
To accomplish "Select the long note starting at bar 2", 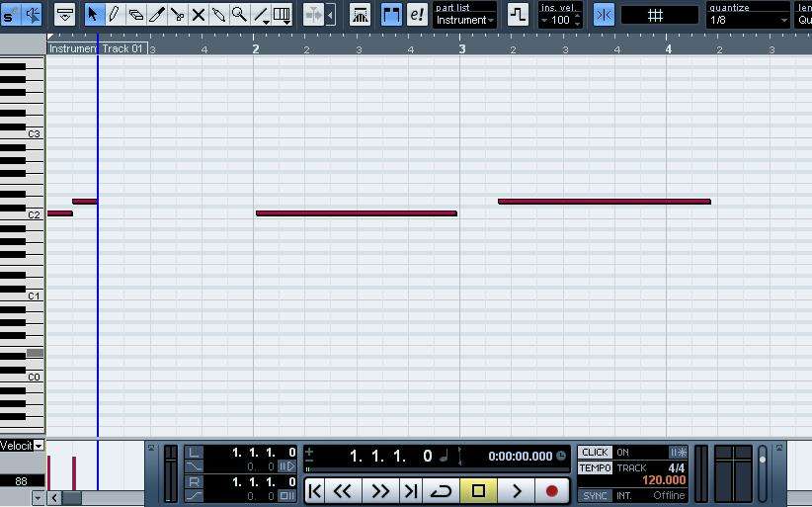I will (357, 213).
